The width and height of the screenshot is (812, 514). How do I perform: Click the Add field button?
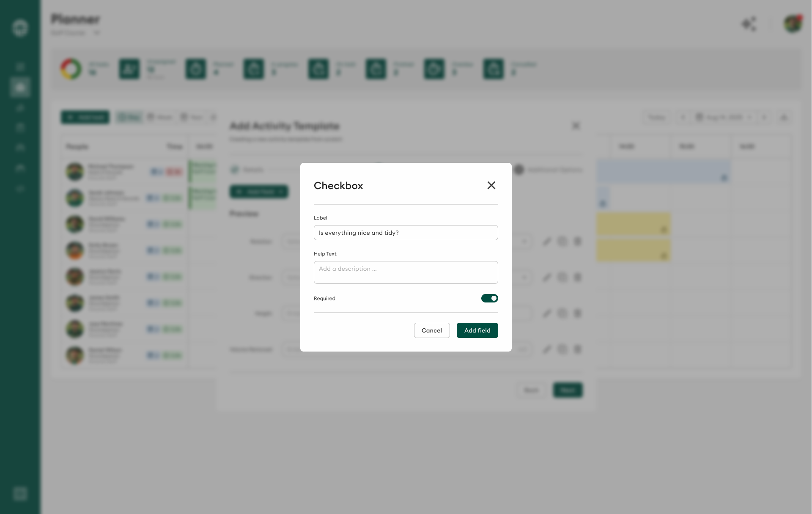(477, 330)
